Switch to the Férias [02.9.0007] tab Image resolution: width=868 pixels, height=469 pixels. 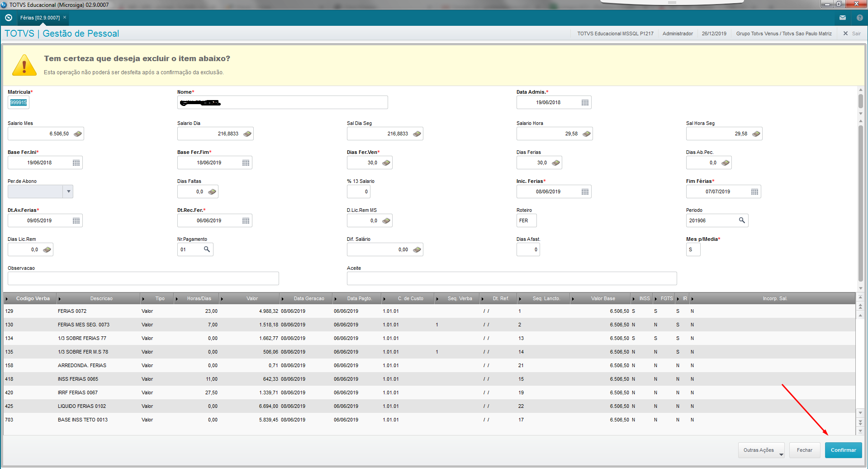[x=40, y=18]
